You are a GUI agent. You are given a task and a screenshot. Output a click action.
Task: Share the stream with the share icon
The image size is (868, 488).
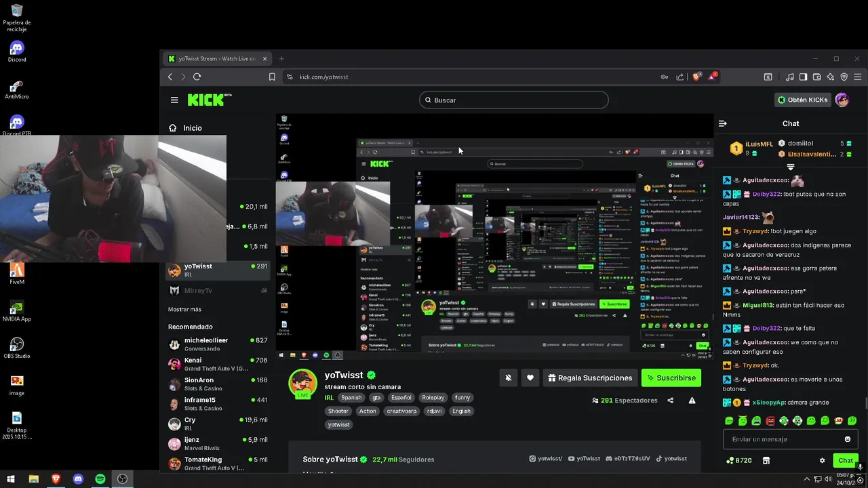[670, 401]
